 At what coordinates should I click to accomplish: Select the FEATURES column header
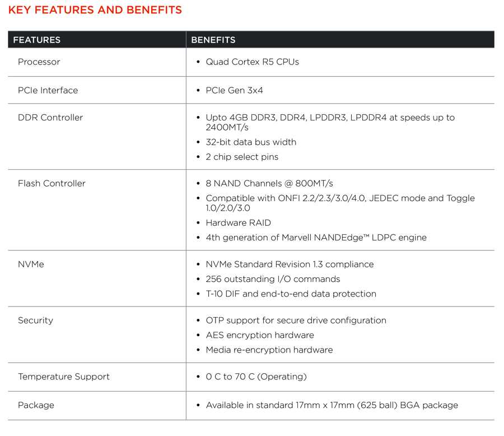coord(36,40)
